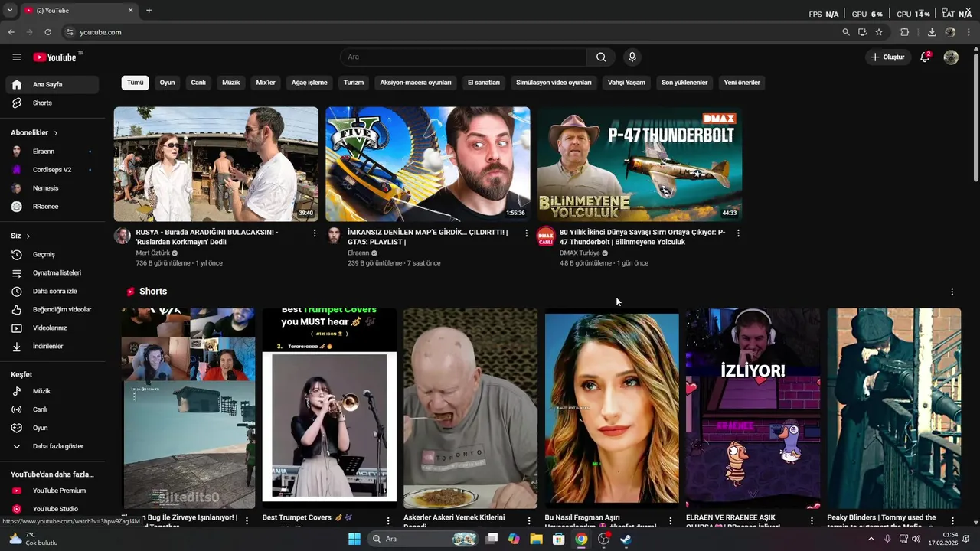
Task: Open the RUSYA video thumbnail
Action: [216, 165]
